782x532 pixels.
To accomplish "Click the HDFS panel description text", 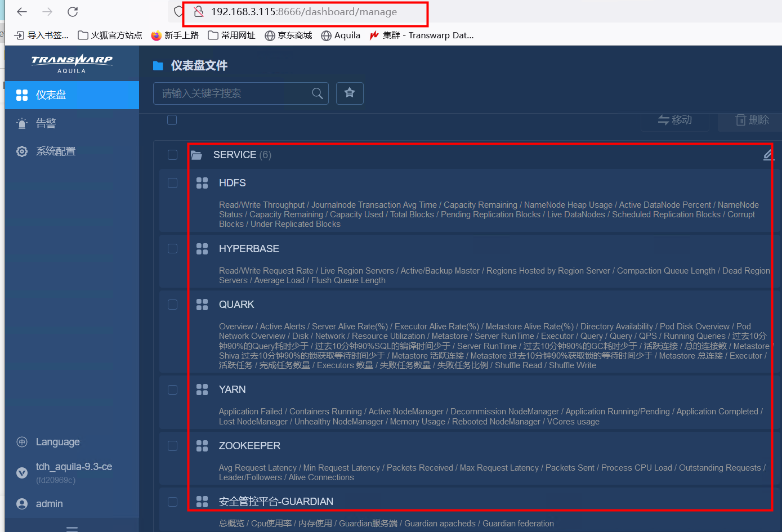I will pyautogui.click(x=489, y=214).
